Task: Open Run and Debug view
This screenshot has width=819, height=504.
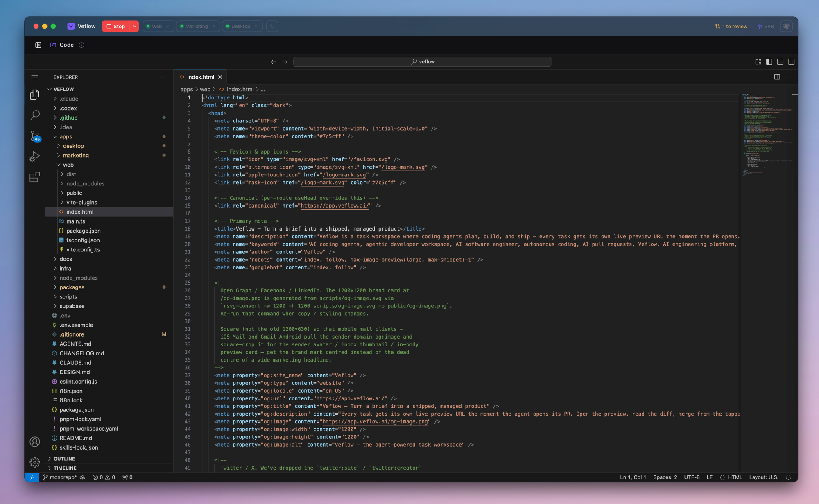Action: click(35, 156)
